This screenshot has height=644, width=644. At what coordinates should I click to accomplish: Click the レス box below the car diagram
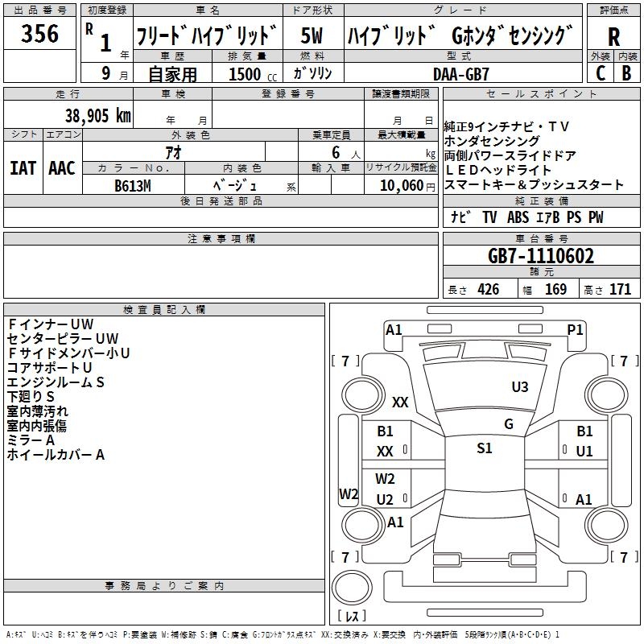tap(352, 616)
